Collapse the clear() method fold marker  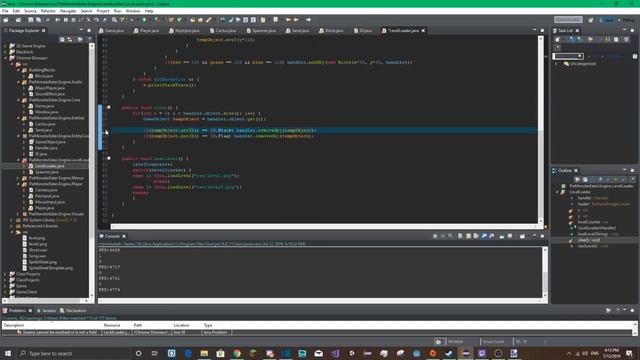click(109, 107)
